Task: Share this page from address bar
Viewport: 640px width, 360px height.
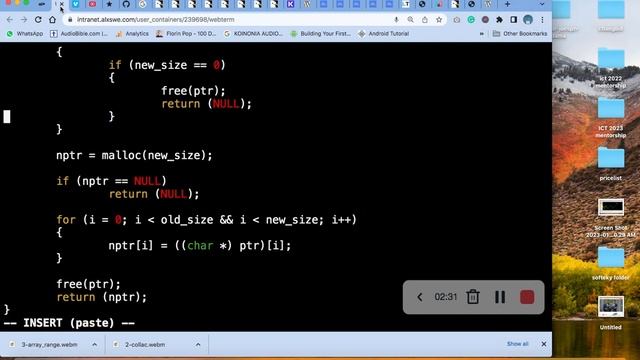Action: (x=424, y=20)
